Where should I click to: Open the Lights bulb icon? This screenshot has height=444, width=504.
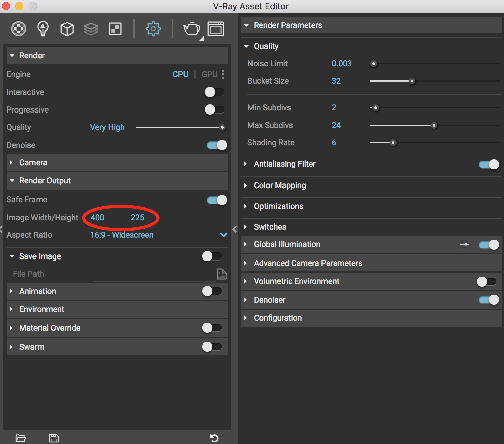(x=43, y=29)
